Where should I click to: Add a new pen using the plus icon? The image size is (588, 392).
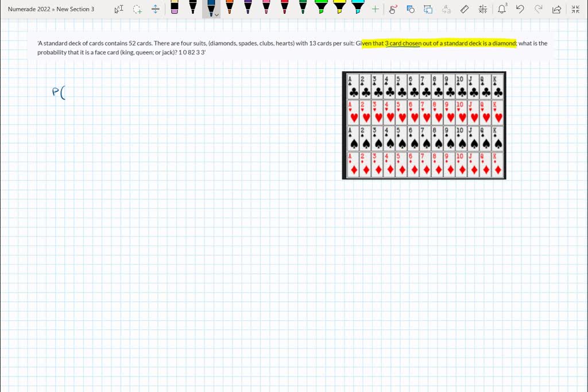coord(374,9)
